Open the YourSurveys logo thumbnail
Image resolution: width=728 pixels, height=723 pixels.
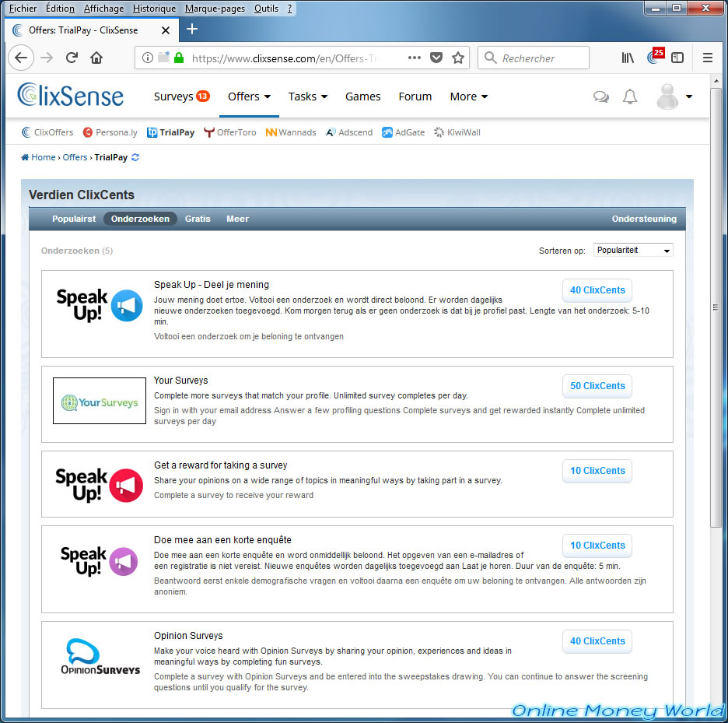(100, 401)
